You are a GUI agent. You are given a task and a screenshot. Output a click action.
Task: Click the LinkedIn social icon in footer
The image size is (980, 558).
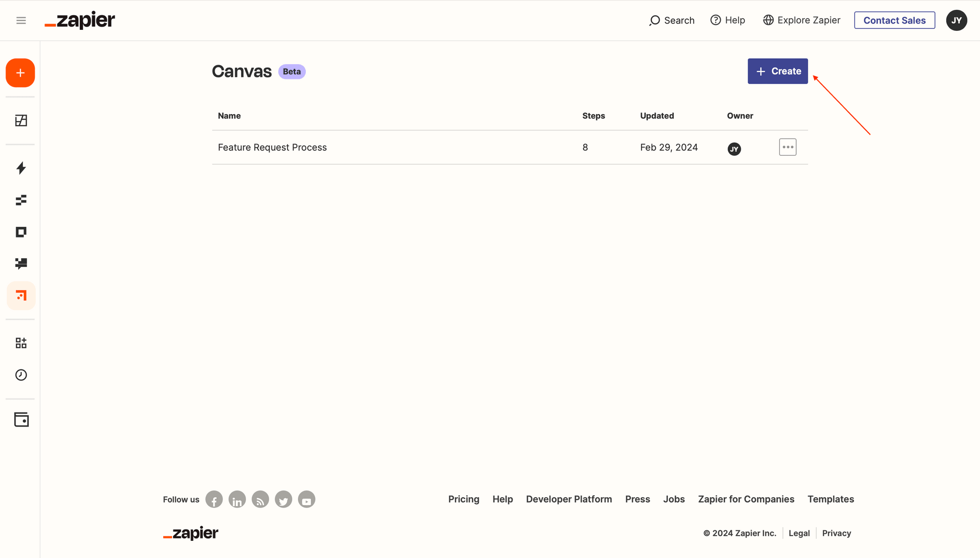(x=238, y=499)
